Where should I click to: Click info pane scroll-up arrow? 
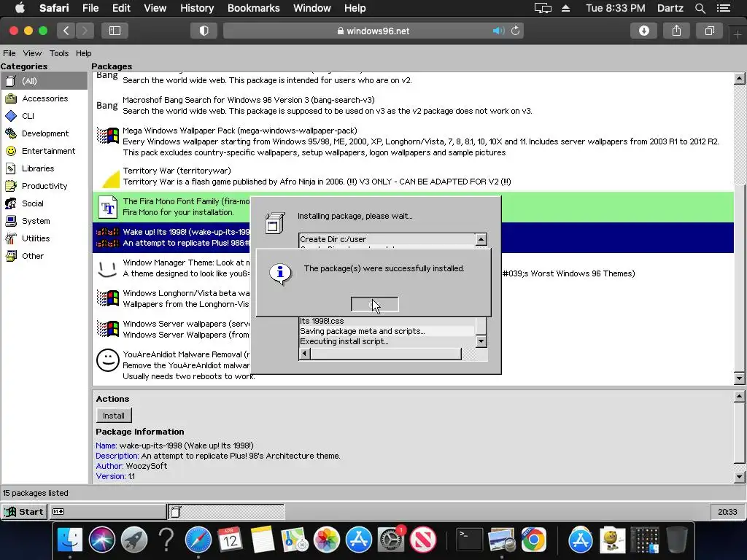[x=740, y=396]
